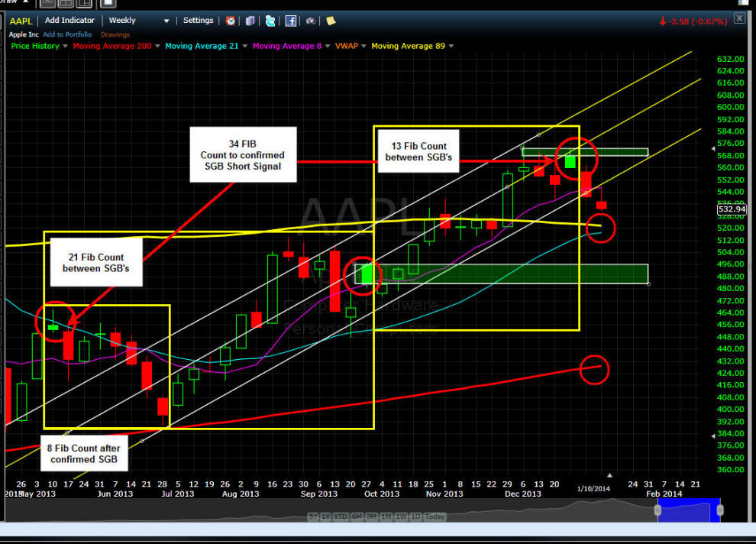Jump to Today in range bar

click(435, 516)
